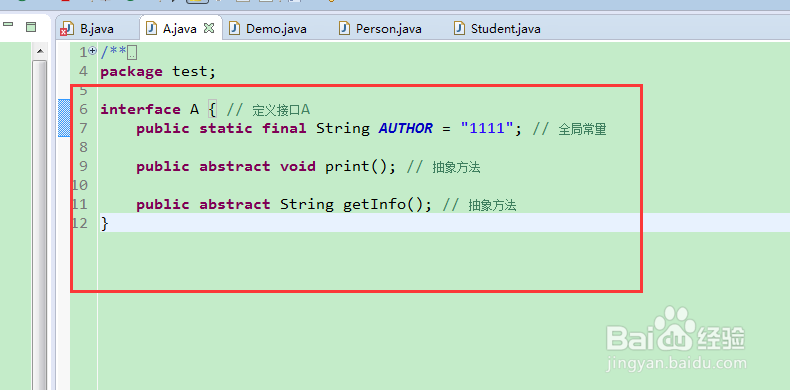This screenshot has height=390, width=790.
Task: Click the left panel scrollbar up arrow
Action: click(x=40, y=51)
